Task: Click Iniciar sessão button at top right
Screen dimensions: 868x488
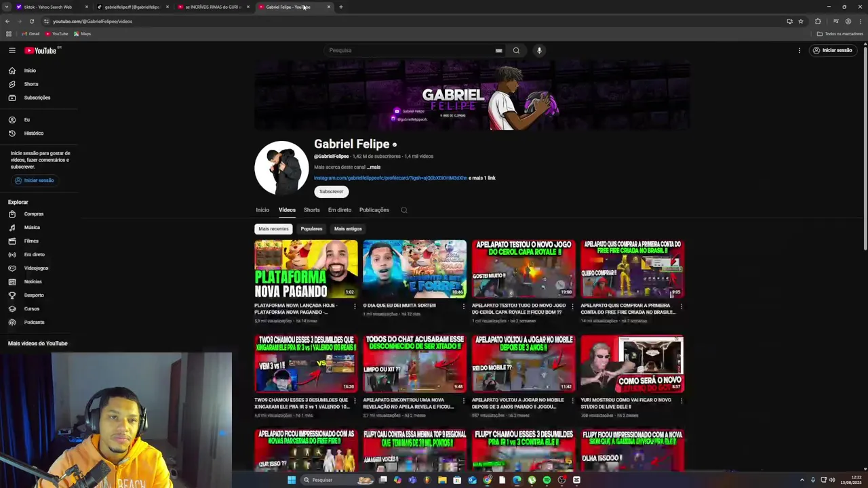Action: (832, 50)
